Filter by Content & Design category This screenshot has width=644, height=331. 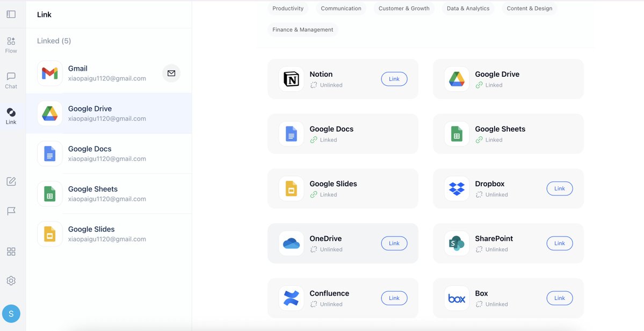[530, 8]
